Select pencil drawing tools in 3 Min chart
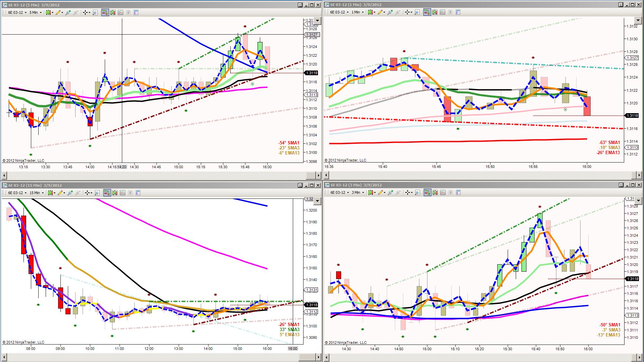 (x=381, y=192)
